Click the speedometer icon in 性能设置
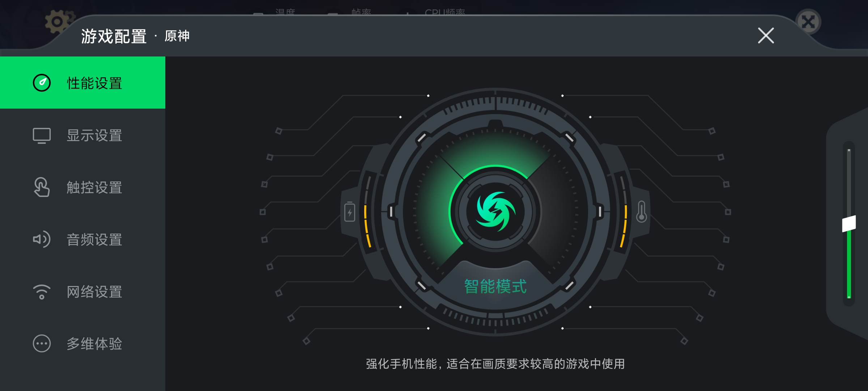This screenshot has height=391, width=868. [42, 83]
